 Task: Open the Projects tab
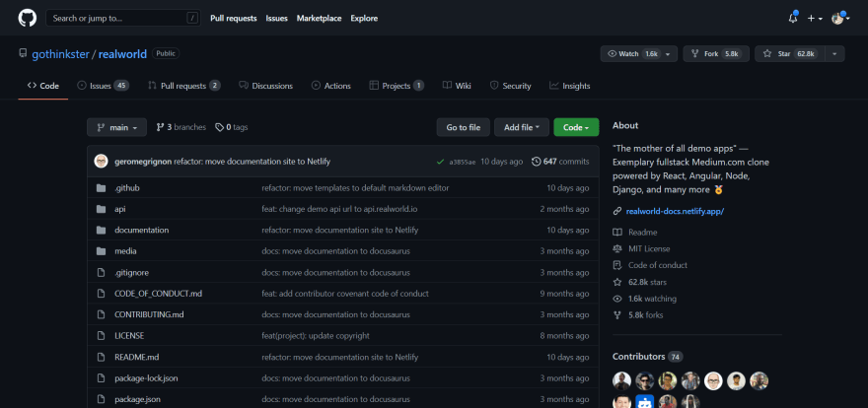click(x=397, y=86)
